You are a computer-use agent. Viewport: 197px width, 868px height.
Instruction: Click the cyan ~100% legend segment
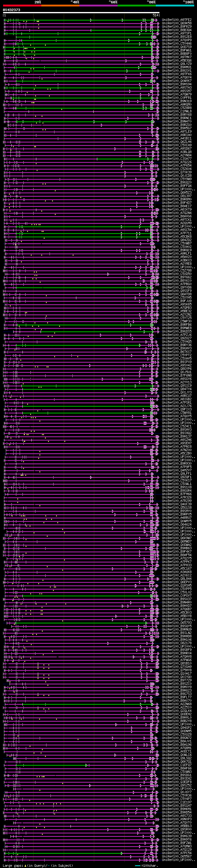click(x=175, y=6)
